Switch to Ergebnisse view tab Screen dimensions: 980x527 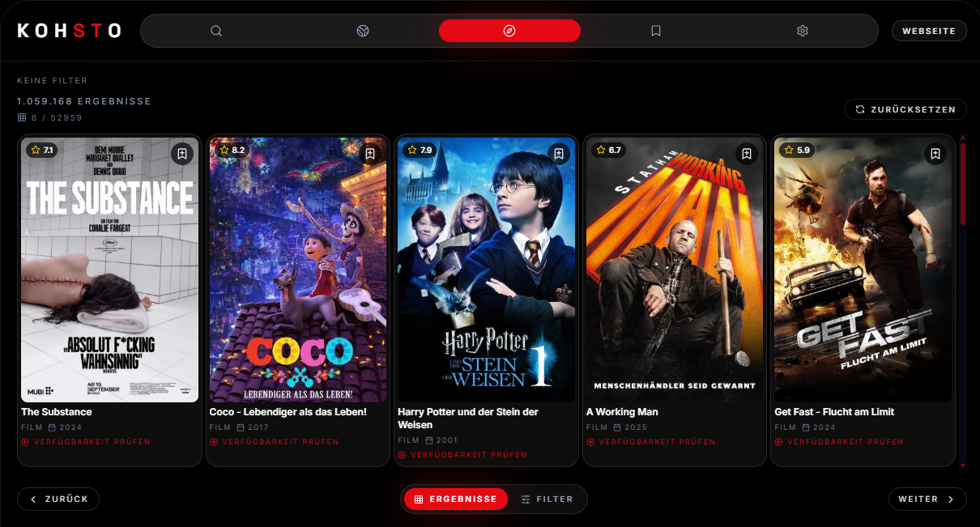[455, 499]
